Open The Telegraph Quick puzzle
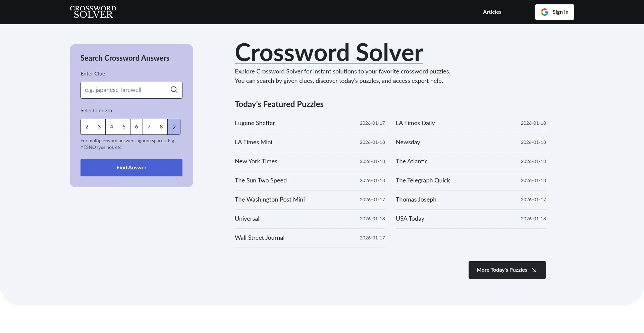This screenshot has height=333, width=644. click(423, 180)
